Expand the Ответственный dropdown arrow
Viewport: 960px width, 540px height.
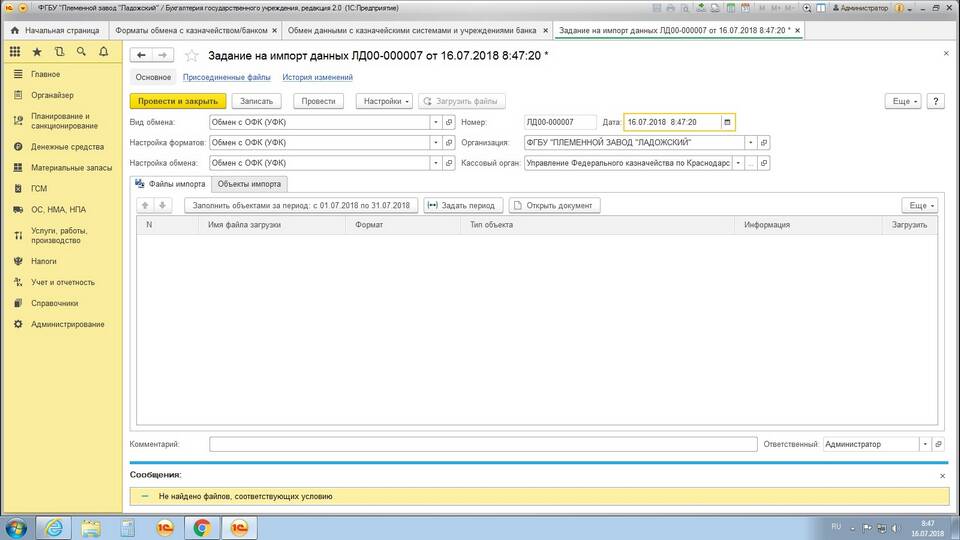[925, 444]
